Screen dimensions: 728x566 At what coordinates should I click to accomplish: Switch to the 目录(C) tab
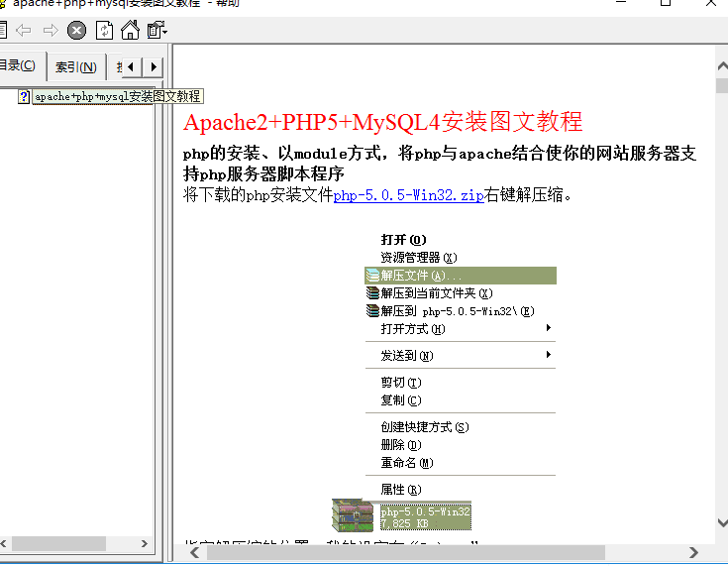[x=18, y=66]
